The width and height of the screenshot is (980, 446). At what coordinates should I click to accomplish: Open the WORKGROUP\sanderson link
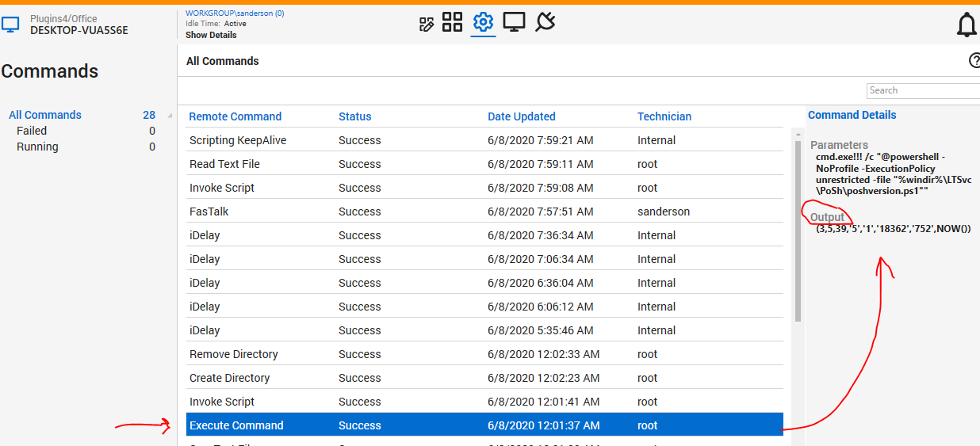[x=235, y=13]
